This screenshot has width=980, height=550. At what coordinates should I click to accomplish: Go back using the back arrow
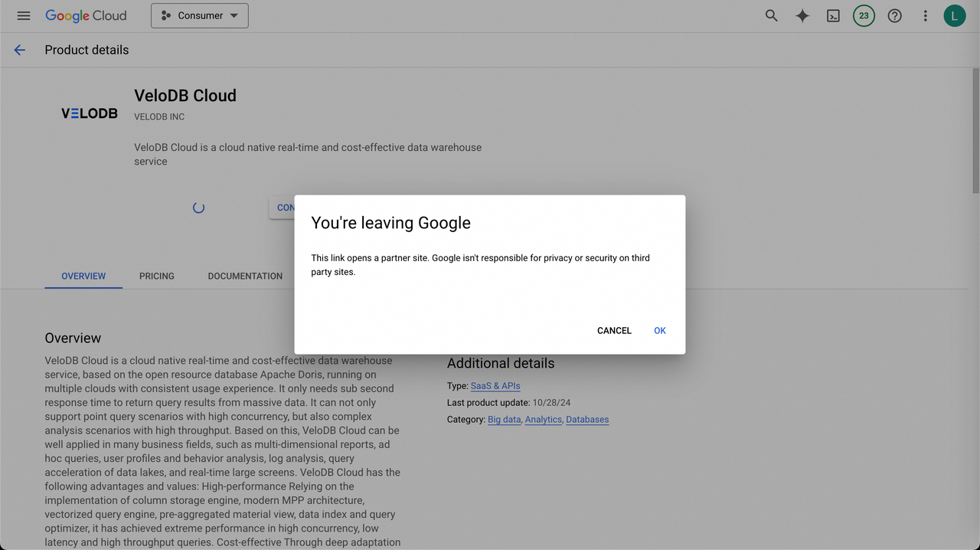[x=20, y=50]
